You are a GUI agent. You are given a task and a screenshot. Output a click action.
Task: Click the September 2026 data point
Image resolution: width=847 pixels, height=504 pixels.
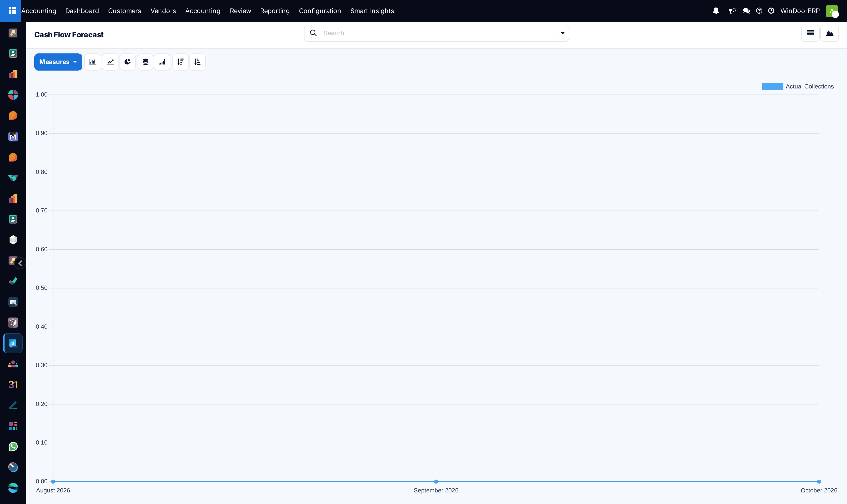click(x=436, y=482)
